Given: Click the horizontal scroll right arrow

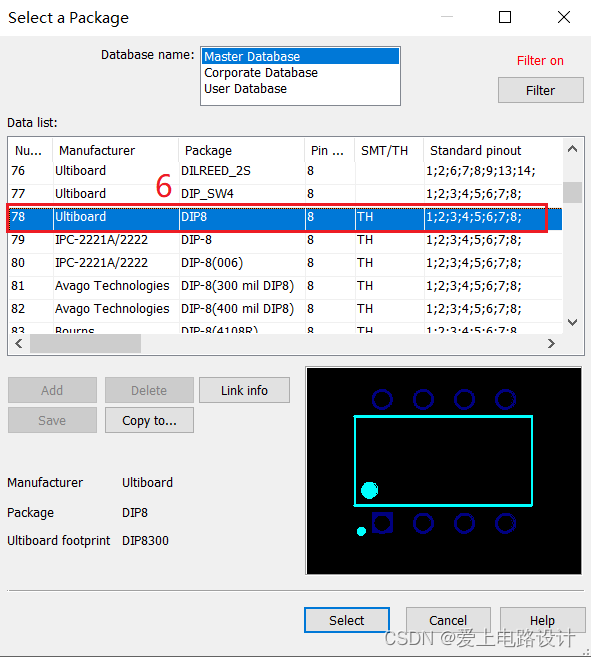Looking at the screenshot, I should [x=551, y=344].
